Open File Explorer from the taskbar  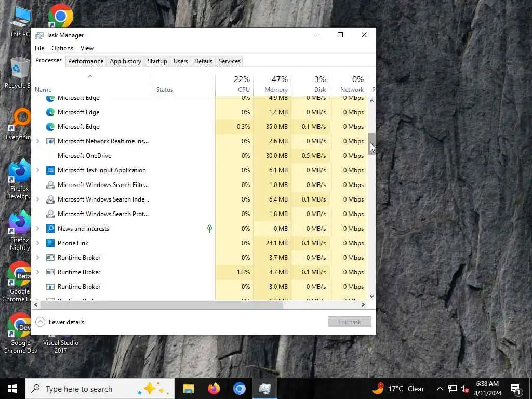coord(188,389)
